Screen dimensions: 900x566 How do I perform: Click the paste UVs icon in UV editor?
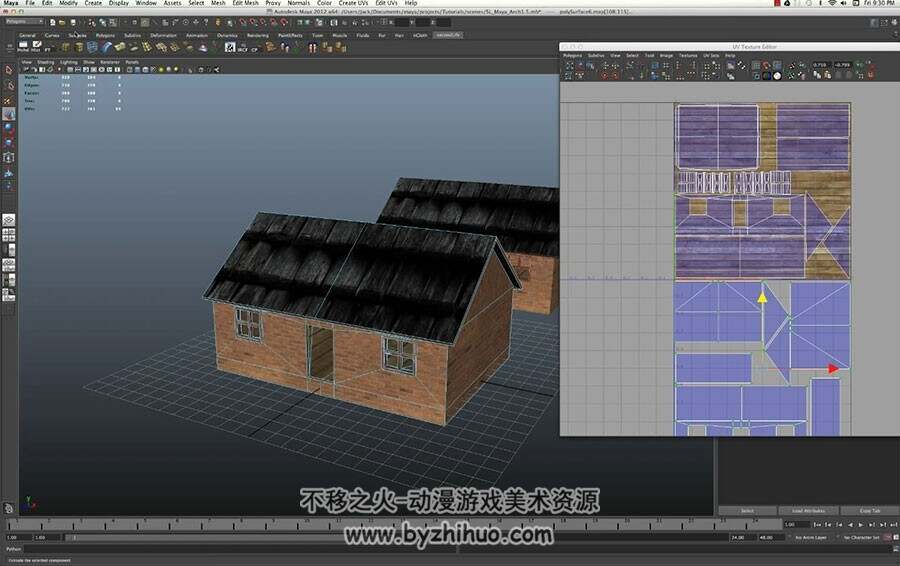[x=827, y=75]
